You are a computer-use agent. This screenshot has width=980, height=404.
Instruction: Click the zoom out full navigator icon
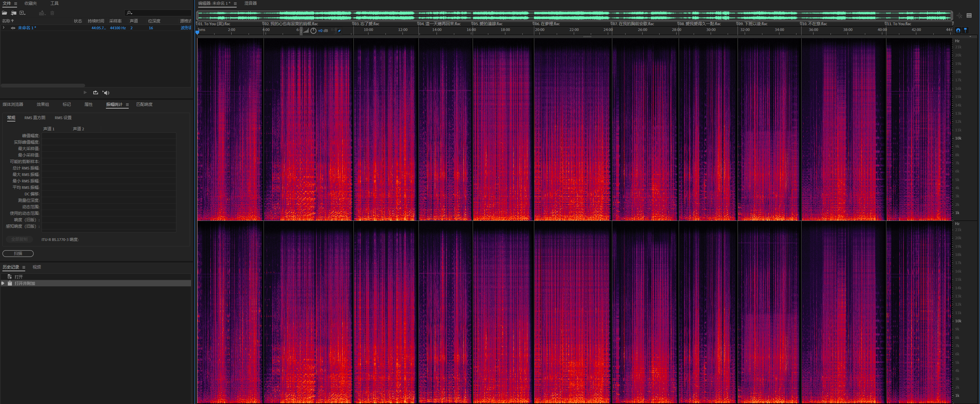click(x=960, y=16)
